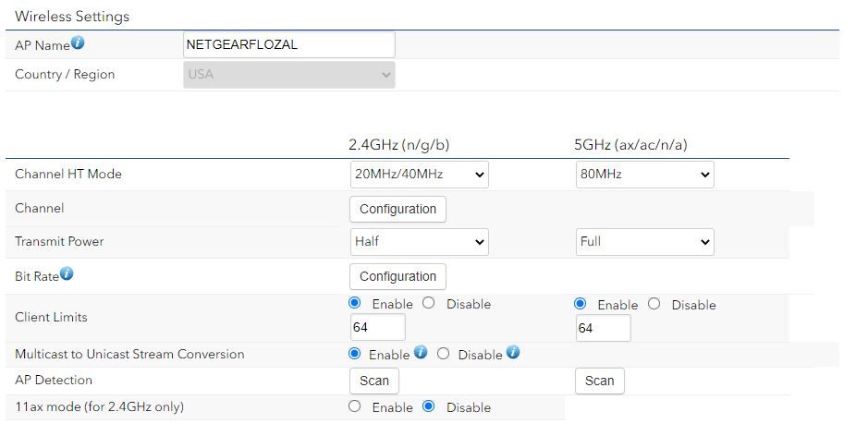Expand 2.4GHz Transmit Power Half dropdown
The image size is (868, 436).
click(419, 241)
